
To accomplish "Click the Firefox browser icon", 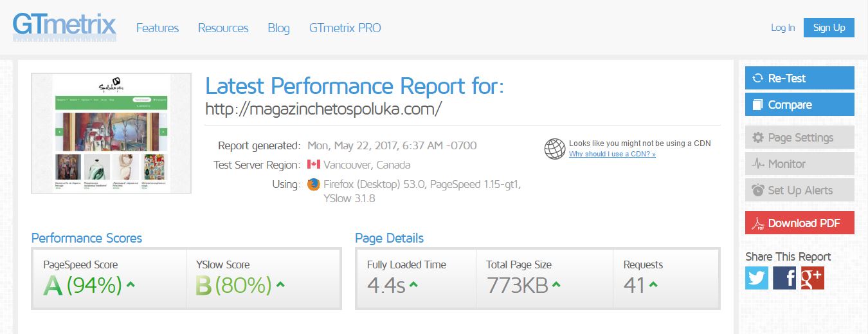I will [x=314, y=185].
